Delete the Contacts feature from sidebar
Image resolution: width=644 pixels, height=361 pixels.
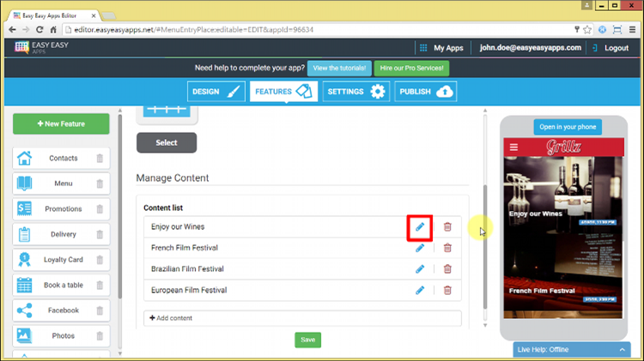pos(100,159)
